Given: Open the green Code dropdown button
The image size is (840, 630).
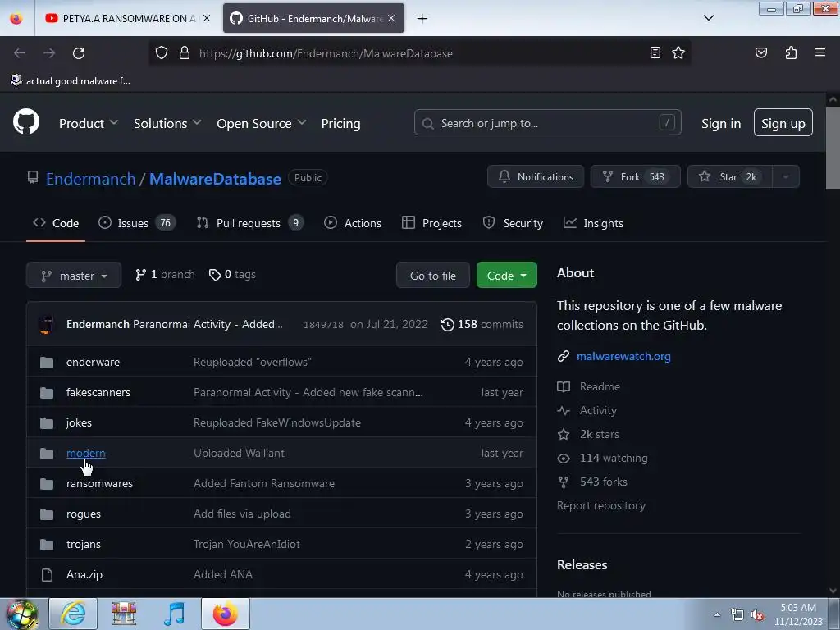Looking at the screenshot, I should 506,276.
